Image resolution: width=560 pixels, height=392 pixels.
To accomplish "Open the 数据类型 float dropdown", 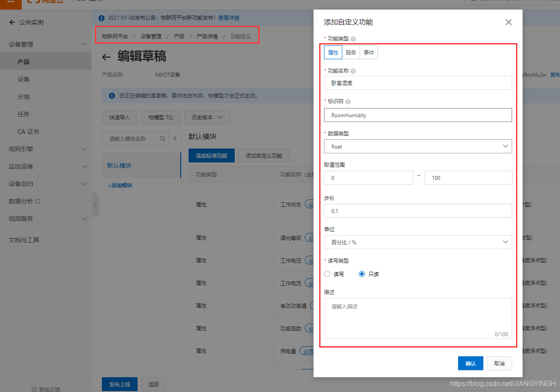I will 418,146.
